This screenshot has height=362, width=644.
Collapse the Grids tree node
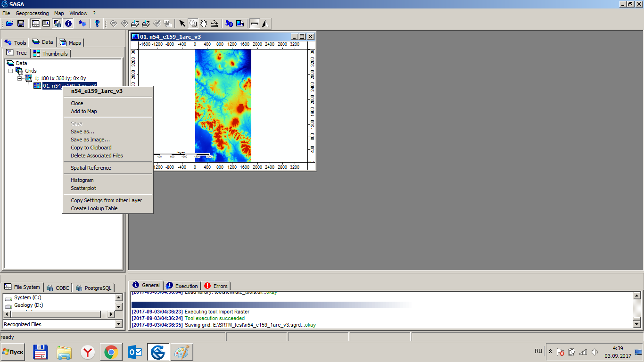click(10, 71)
